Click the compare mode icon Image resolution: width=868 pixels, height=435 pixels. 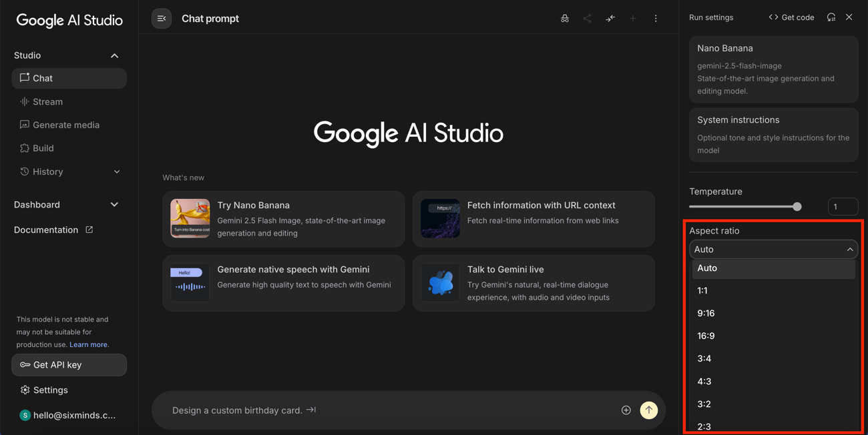[x=610, y=19]
